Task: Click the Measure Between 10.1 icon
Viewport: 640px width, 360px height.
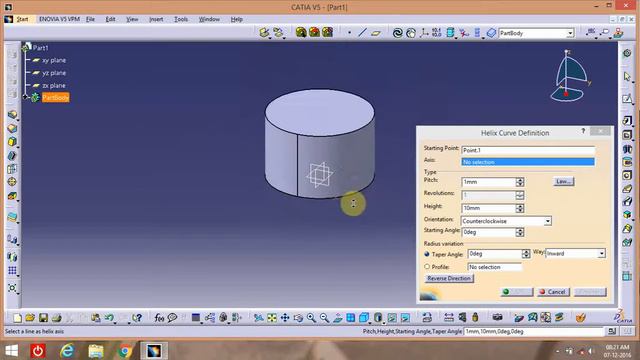Action: 436,33
